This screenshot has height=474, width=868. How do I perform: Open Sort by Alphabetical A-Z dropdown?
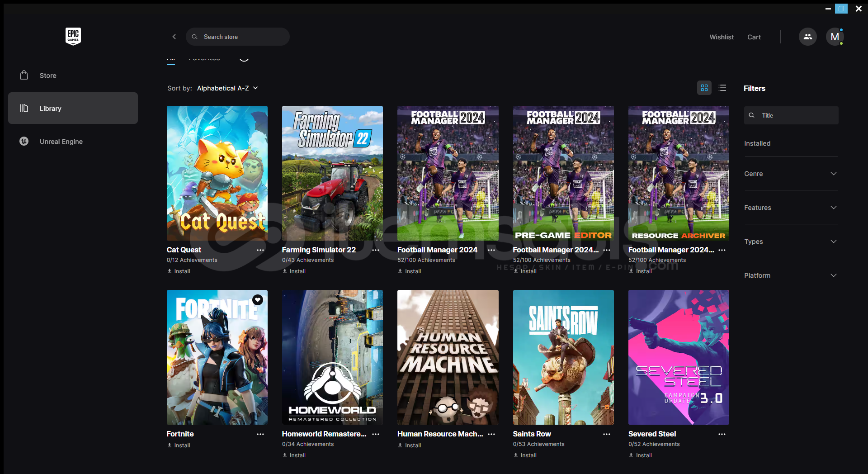[227, 88]
